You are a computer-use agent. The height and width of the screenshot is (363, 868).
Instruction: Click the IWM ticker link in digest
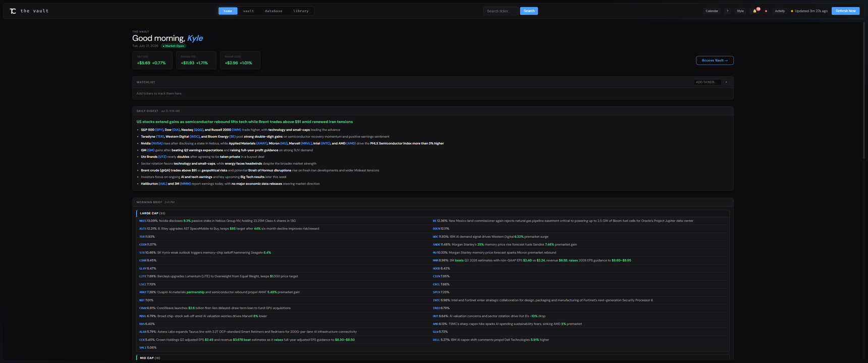click(x=236, y=130)
